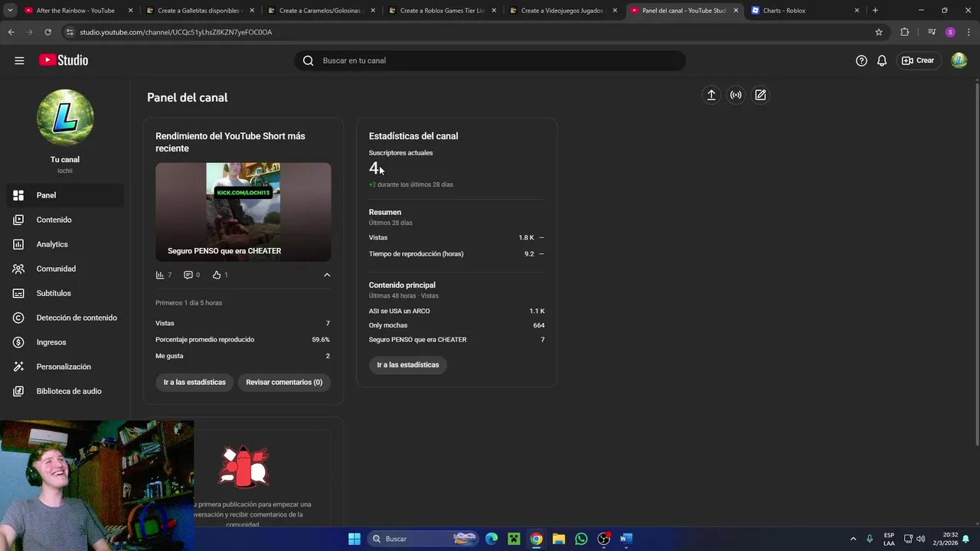Image resolution: width=980 pixels, height=551 pixels.
Task: Open WhatsApp from the taskbar
Action: pos(581,539)
